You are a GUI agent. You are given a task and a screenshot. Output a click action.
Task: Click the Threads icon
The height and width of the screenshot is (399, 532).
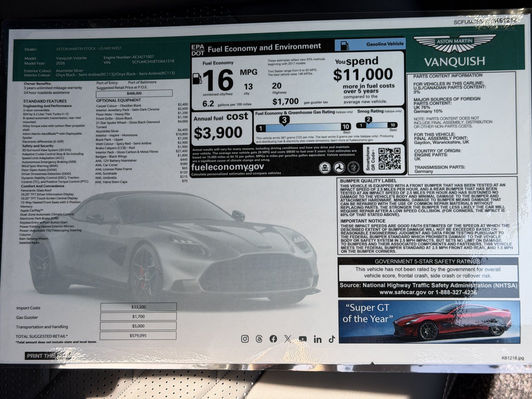pyautogui.click(x=259, y=339)
